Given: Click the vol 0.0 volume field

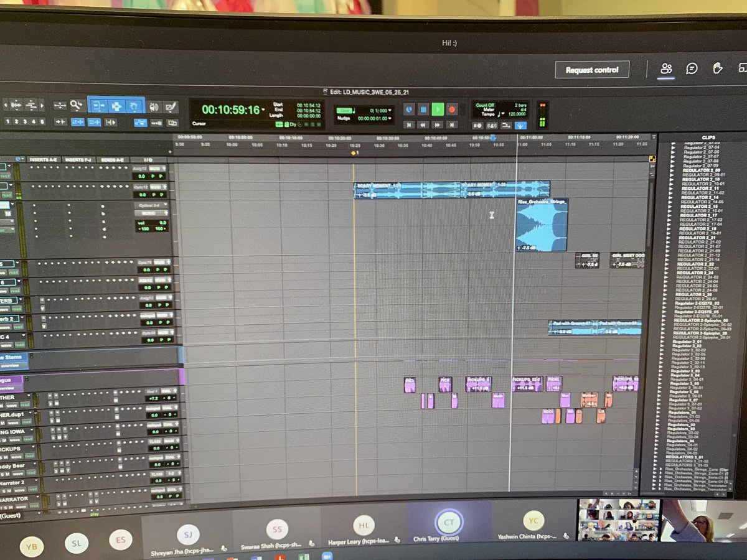Looking at the screenshot, I should 153,222.
